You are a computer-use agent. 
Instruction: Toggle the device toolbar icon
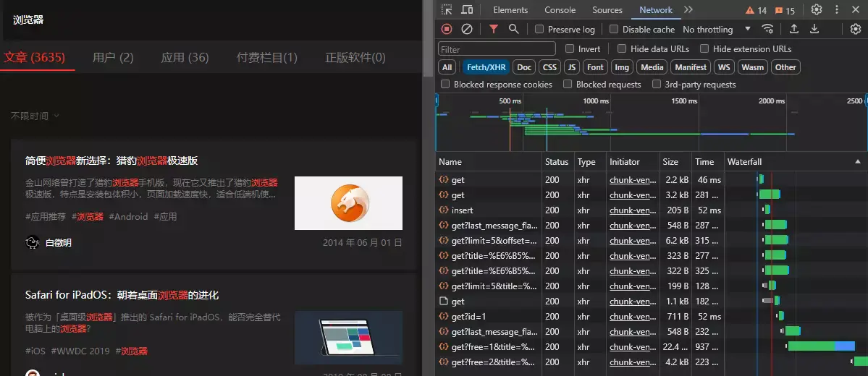(467, 10)
